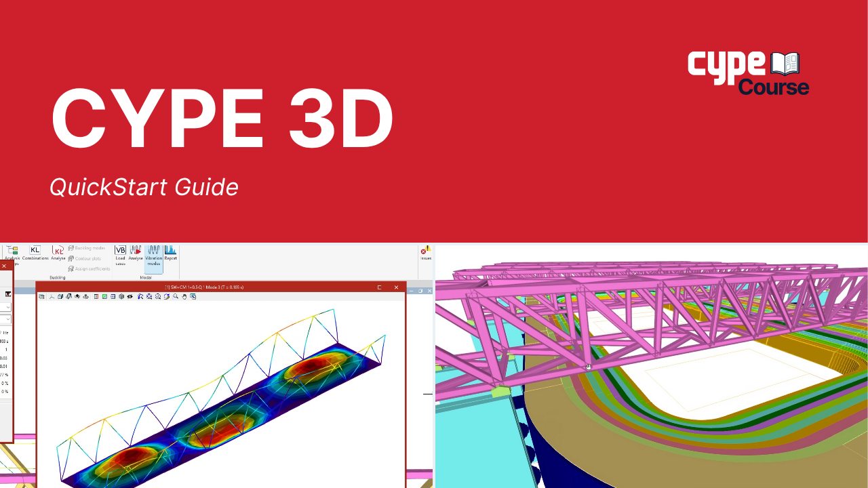The width and height of the screenshot is (868, 488).
Task: Toggle the green grid display icon
Action: (104, 297)
